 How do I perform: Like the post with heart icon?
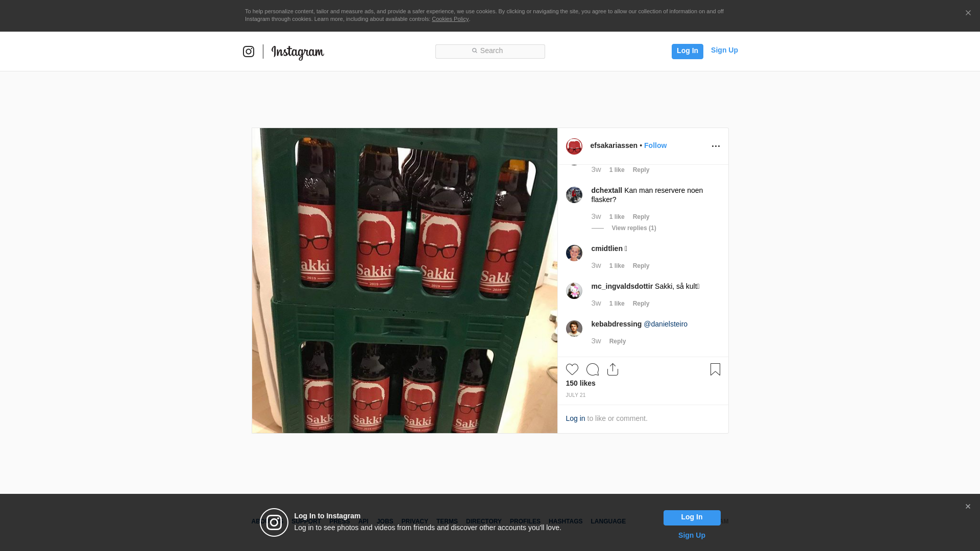pyautogui.click(x=572, y=369)
